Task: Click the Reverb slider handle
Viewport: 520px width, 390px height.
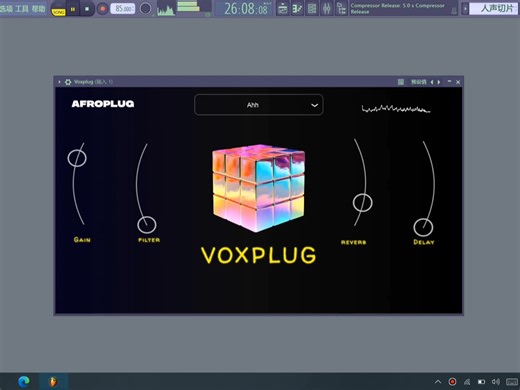Action: pos(363,203)
